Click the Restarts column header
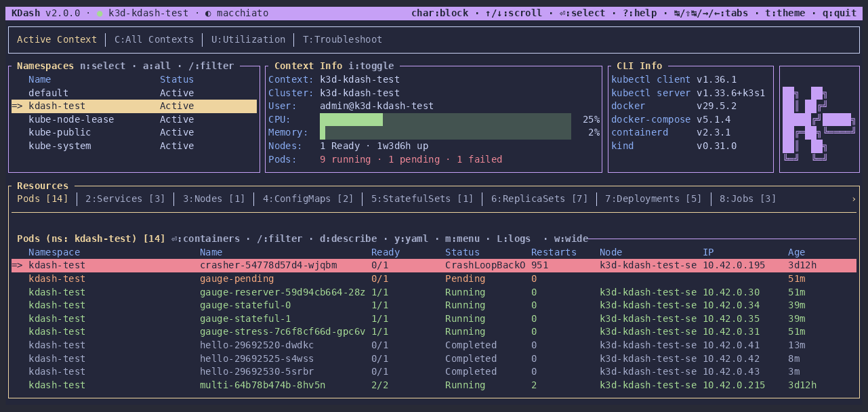This screenshot has height=412, width=868. click(554, 252)
